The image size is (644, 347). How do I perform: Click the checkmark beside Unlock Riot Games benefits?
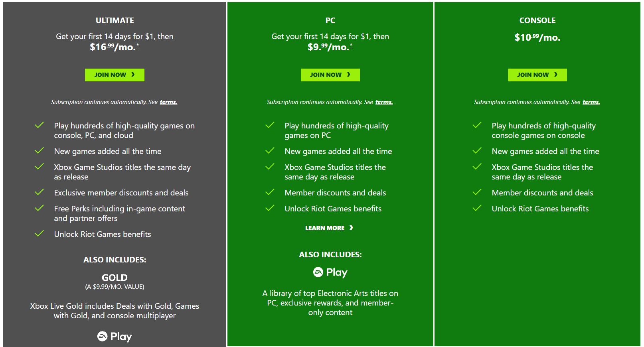pyautogui.click(x=40, y=234)
